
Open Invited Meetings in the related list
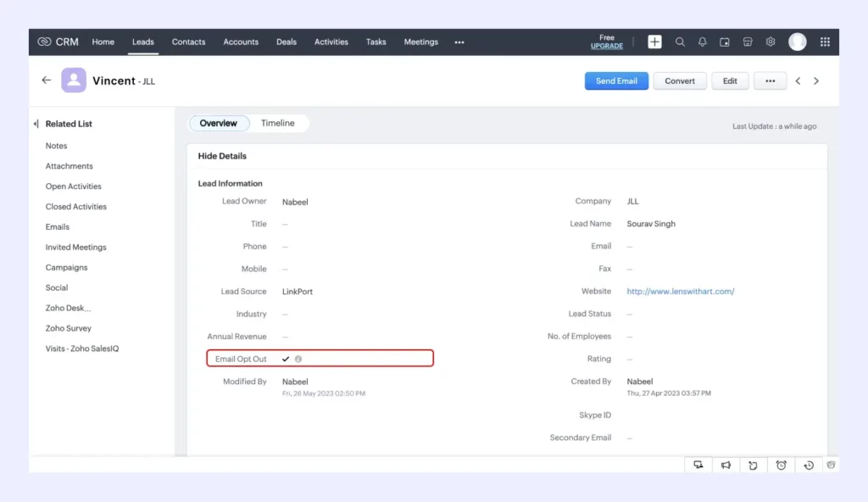pyautogui.click(x=75, y=247)
